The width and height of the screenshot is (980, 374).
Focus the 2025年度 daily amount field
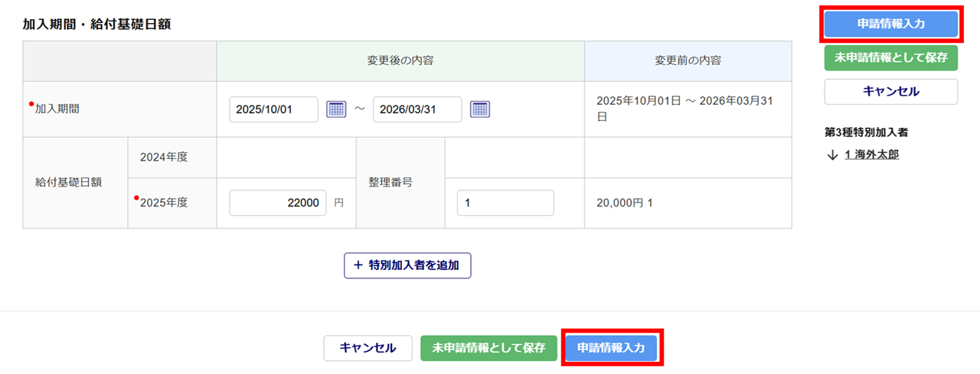[x=278, y=203]
